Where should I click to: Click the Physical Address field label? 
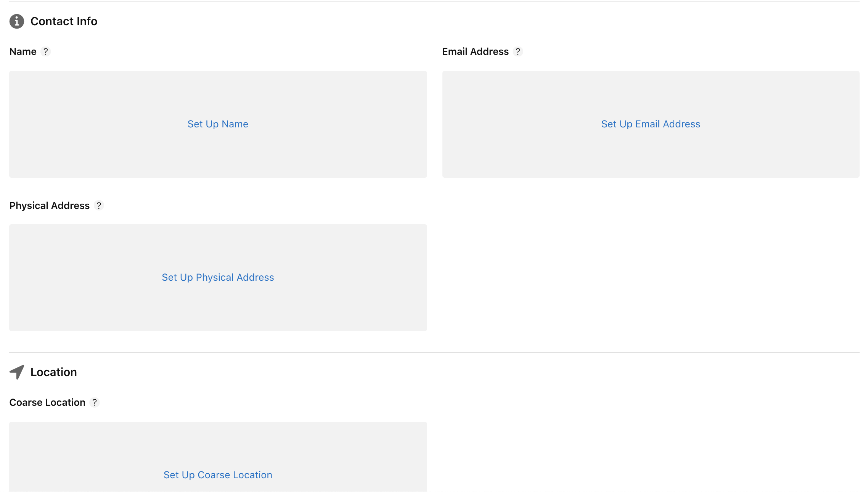click(49, 206)
